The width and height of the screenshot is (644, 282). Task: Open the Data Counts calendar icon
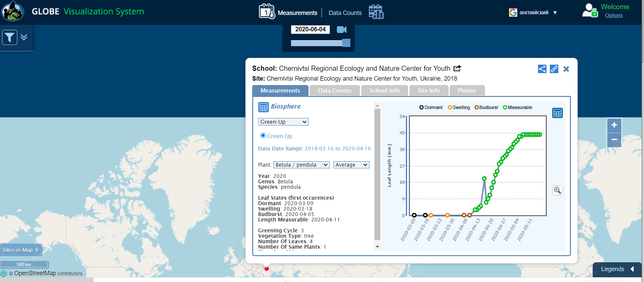pyautogui.click(x=376, y=12)
